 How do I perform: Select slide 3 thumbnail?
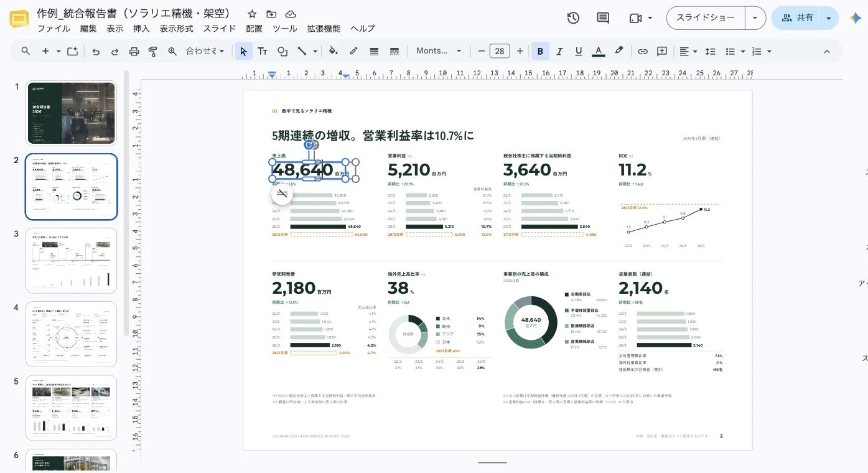71,260
